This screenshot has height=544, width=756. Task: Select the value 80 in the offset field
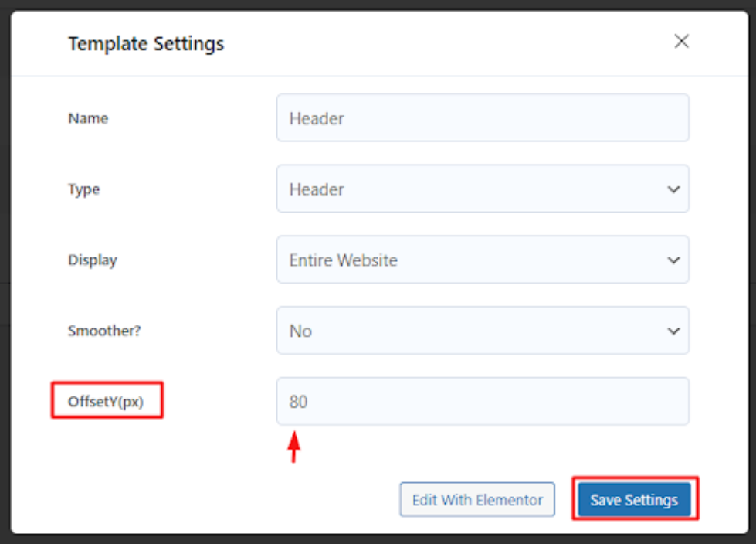[298, 402]
